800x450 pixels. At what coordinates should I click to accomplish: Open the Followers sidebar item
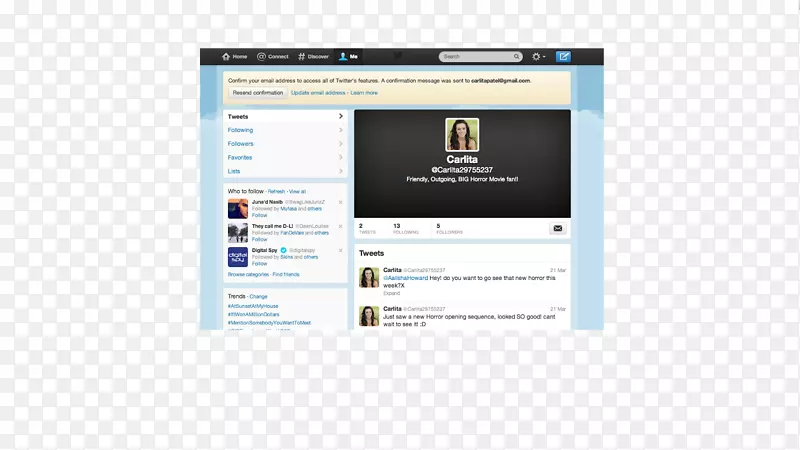point(285,144)
